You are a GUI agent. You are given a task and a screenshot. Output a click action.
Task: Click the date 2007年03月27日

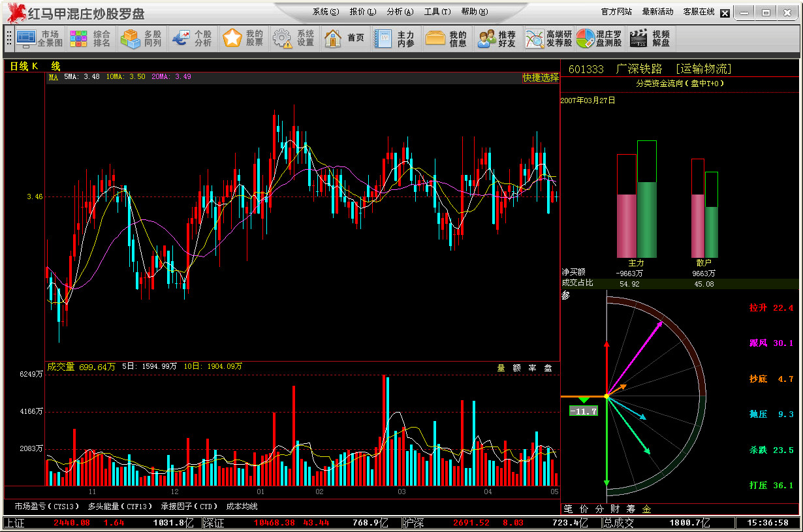588,101
